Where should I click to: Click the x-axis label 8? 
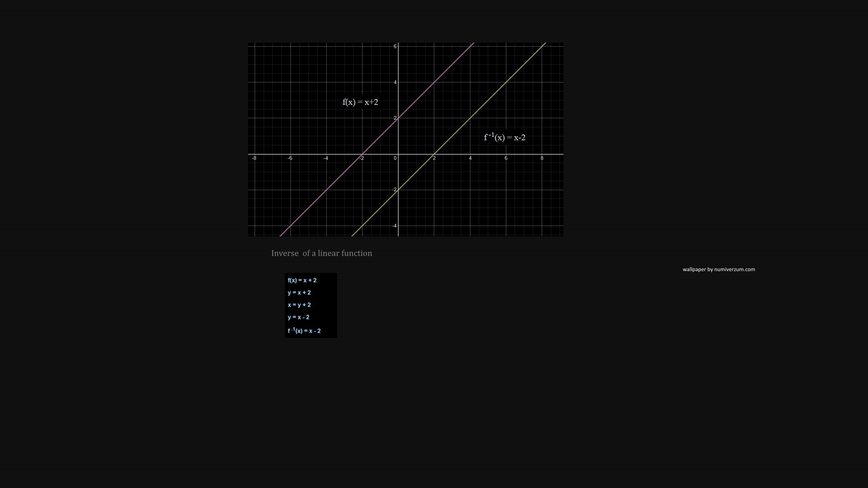tap(542, 158)
